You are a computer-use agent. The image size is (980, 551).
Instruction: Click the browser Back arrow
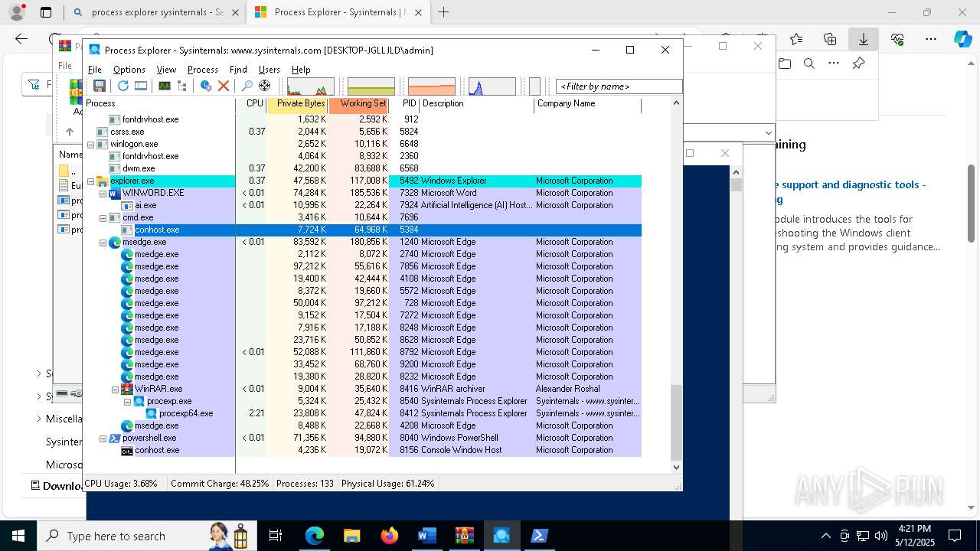(21, 39)
